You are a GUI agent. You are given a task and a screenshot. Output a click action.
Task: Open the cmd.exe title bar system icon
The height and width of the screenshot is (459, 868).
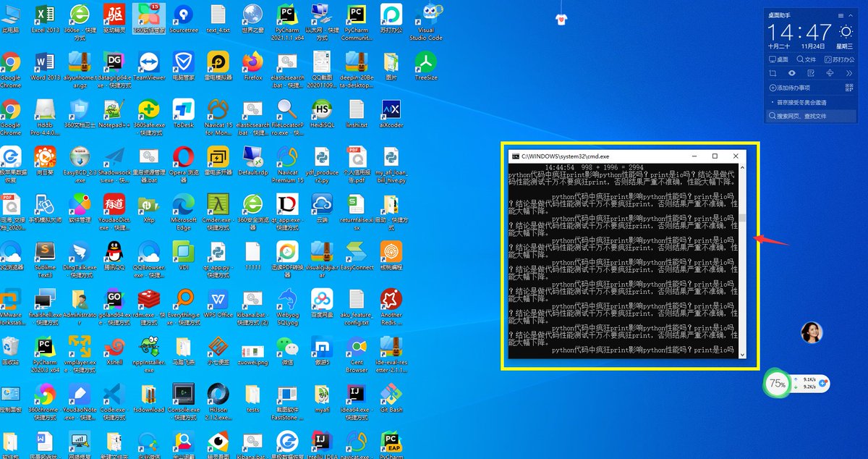click(515, 156)
